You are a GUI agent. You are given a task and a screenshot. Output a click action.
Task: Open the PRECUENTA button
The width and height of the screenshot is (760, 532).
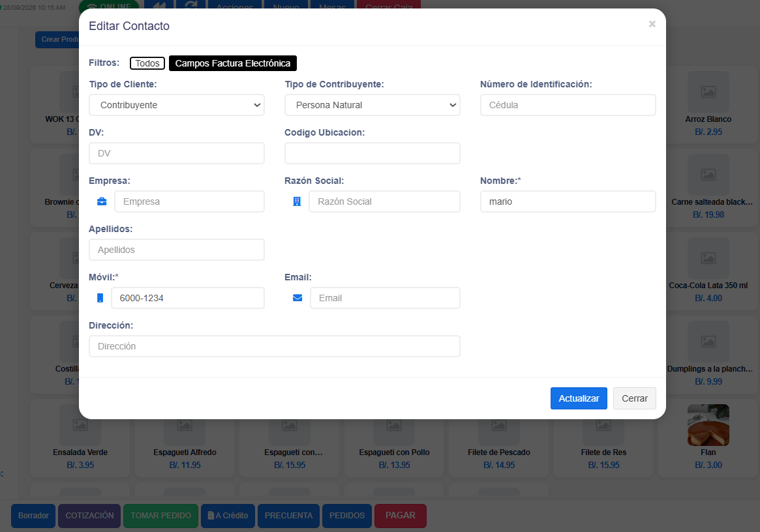click(x=289, y=516)
